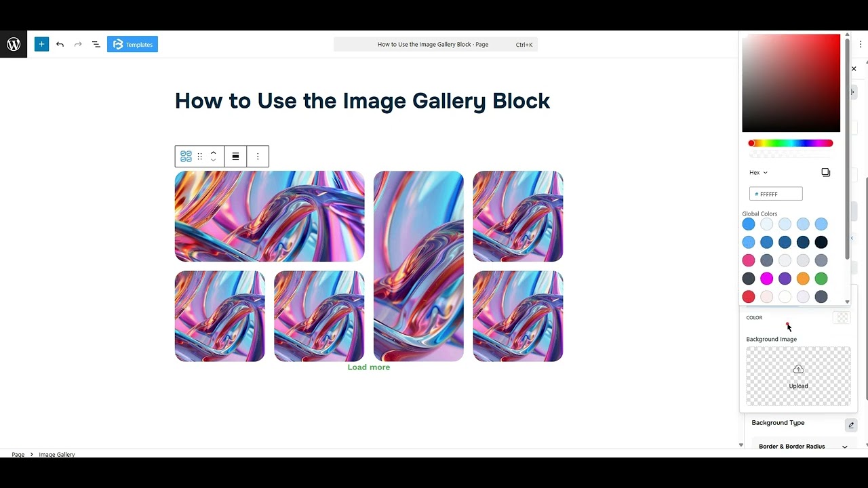Click the block inserter plus icon
This screenshot has height=488, width=868.
(41, 43)
